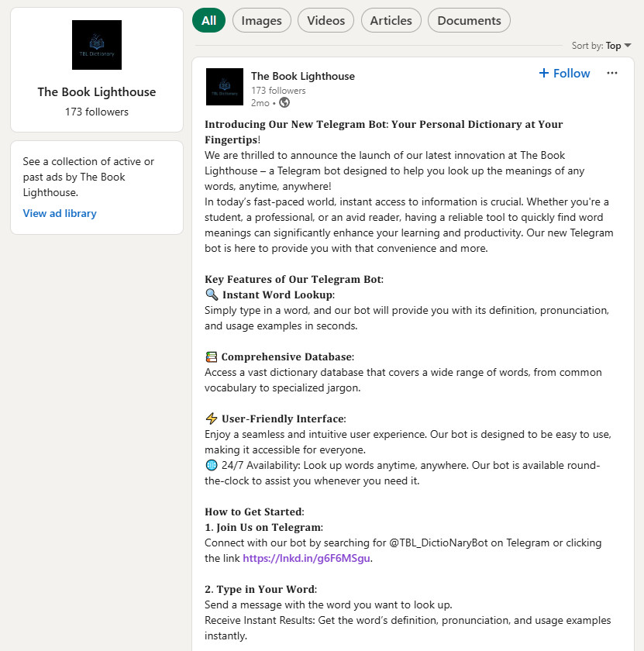644x651 pixels.
Task: Open the View ad library link
Action: point(60,213)
